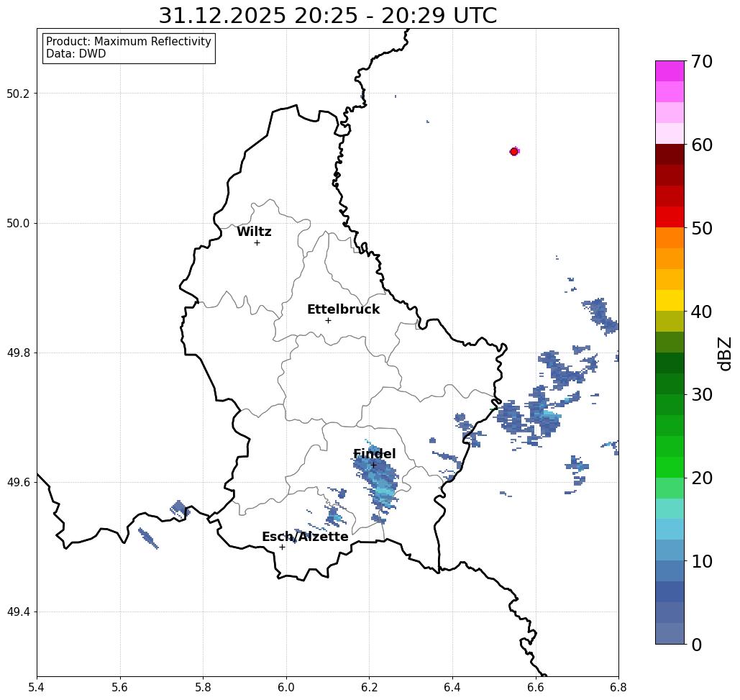Click the 10 label on the colorbar
740x700 pixels.
pos(701,561)
